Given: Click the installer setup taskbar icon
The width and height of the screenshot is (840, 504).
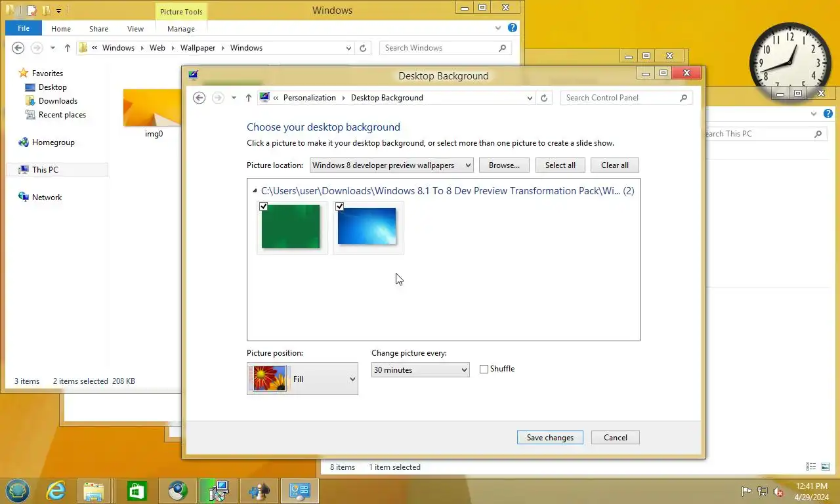Looking at the screenshot, I should (219, 490).
